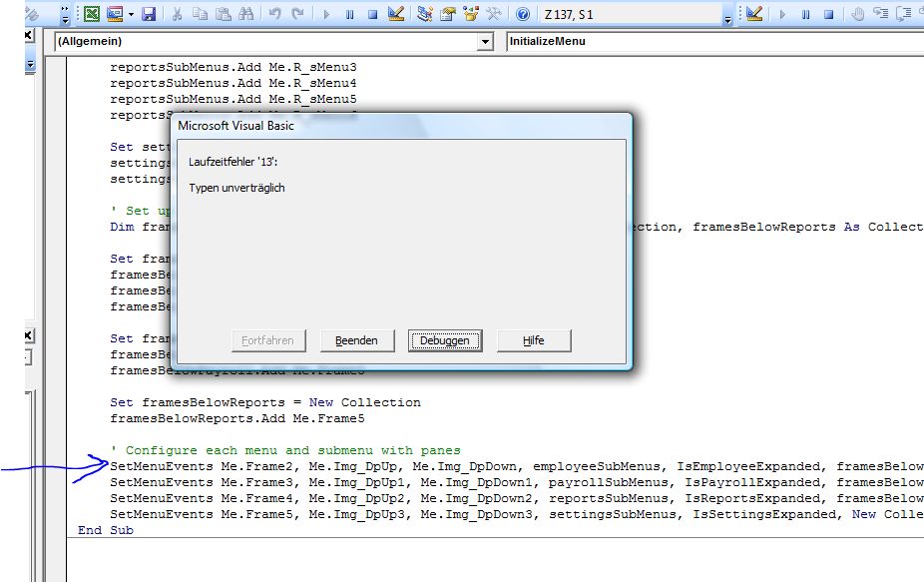Screen dimensions: 924x582
Task: Click Pause icon in Debug toolbar
Action: (x=805, y=14)
